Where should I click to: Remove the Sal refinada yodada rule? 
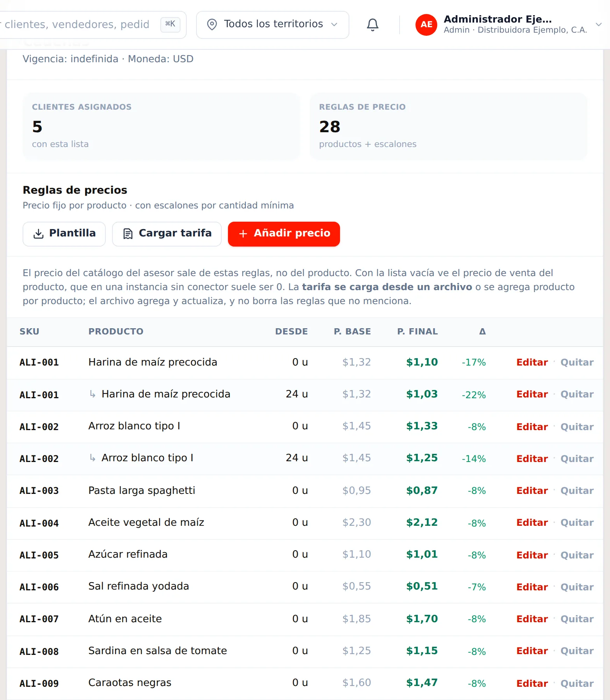(x=577, y=587)
